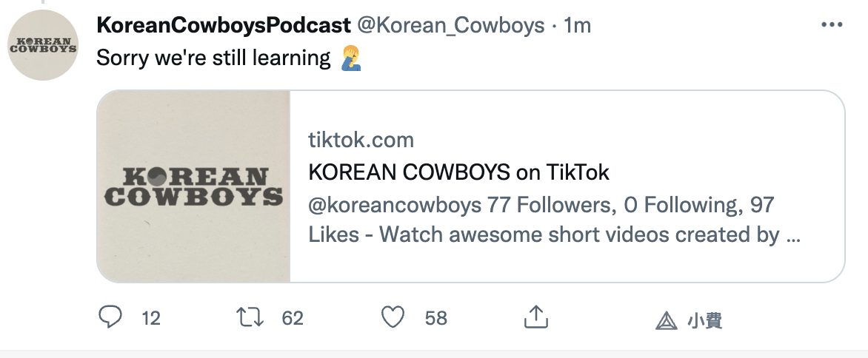The height and width of the screenshot is (358, 868).
Task: Open the tiktok.com domain link
Action: click(361, 140)
